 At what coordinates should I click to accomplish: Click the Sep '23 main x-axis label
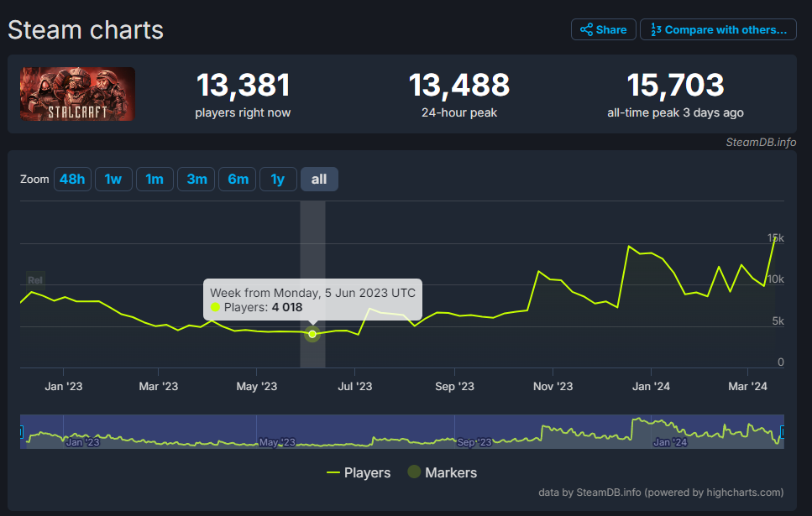tap(454, 387)
